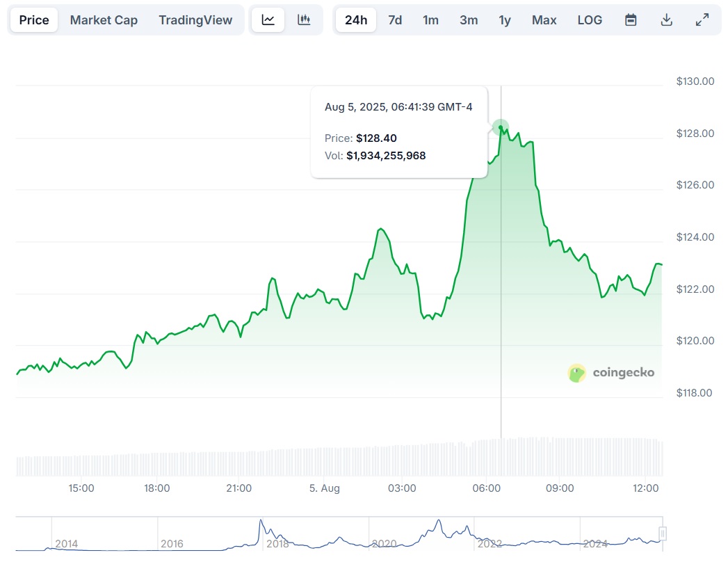The image size is (728, 562).
Task: Click the highlighted $128.40 data point
Action: pos(501,127)
